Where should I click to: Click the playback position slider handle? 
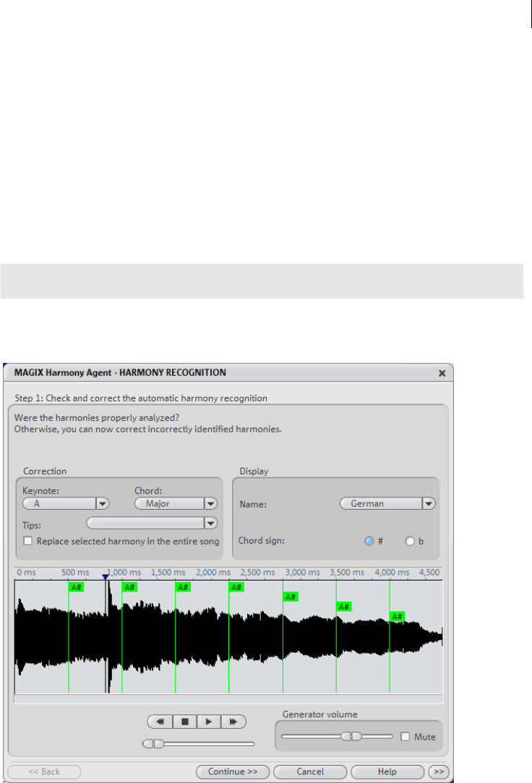click(153, 744)
